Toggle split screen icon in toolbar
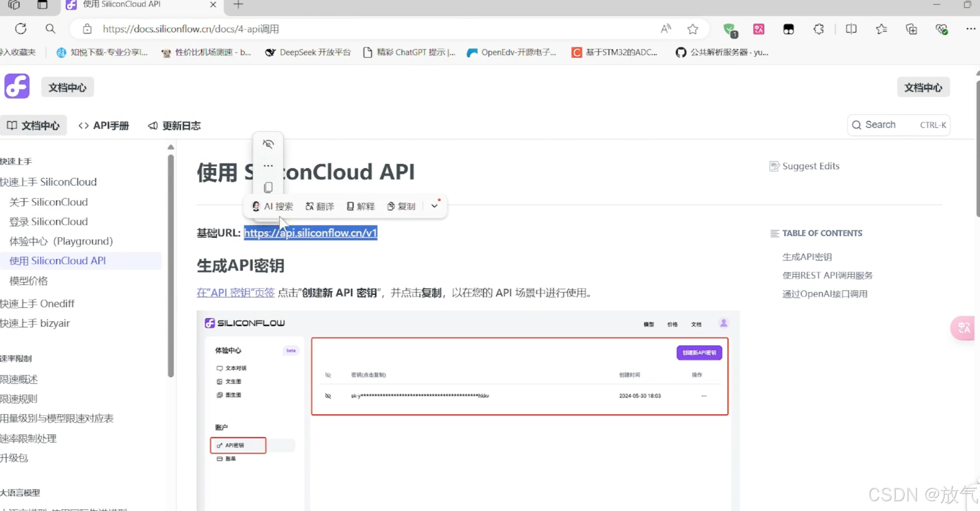Screen dimensions: 980x511 [x=851, y=29]
